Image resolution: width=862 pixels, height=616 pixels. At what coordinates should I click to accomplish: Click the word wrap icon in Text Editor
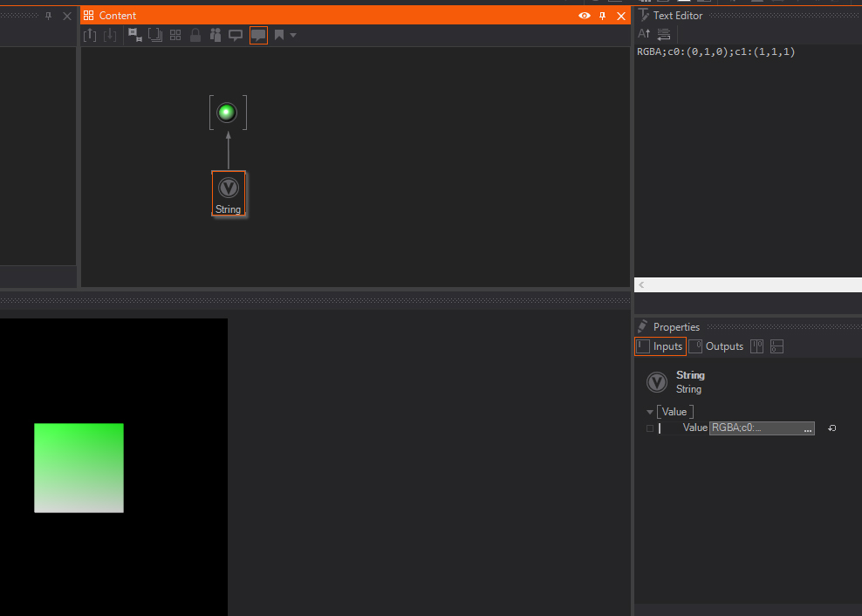tap(664, 34)
